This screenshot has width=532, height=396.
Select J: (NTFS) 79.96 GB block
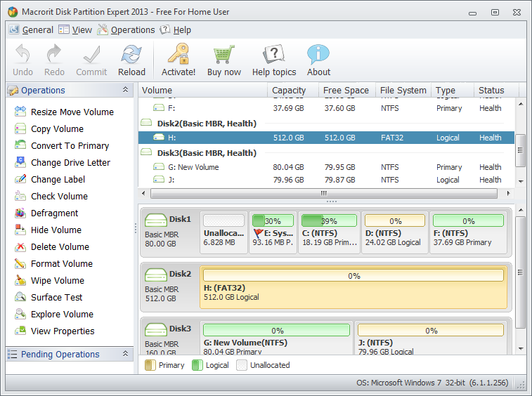(x=431, y=338)
